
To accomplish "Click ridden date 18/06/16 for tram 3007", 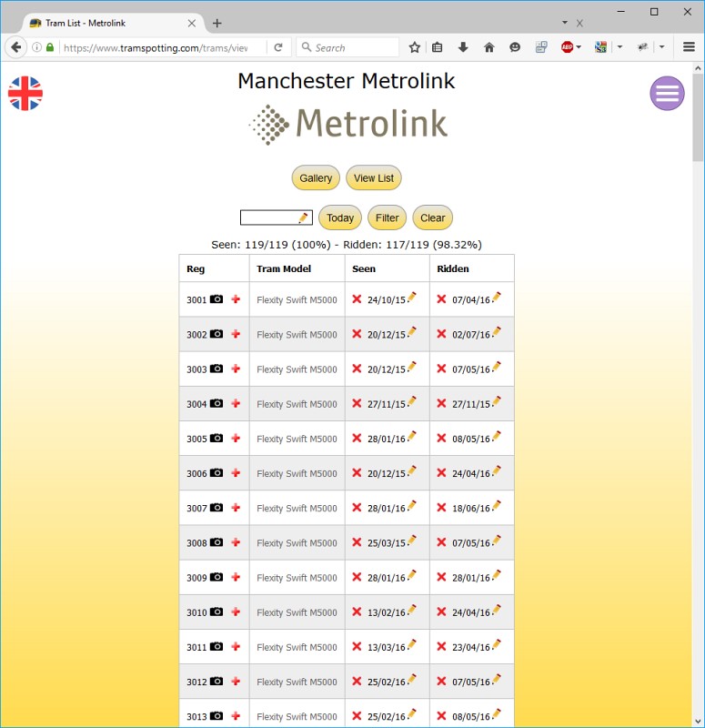I will click(x=471, y=509).
